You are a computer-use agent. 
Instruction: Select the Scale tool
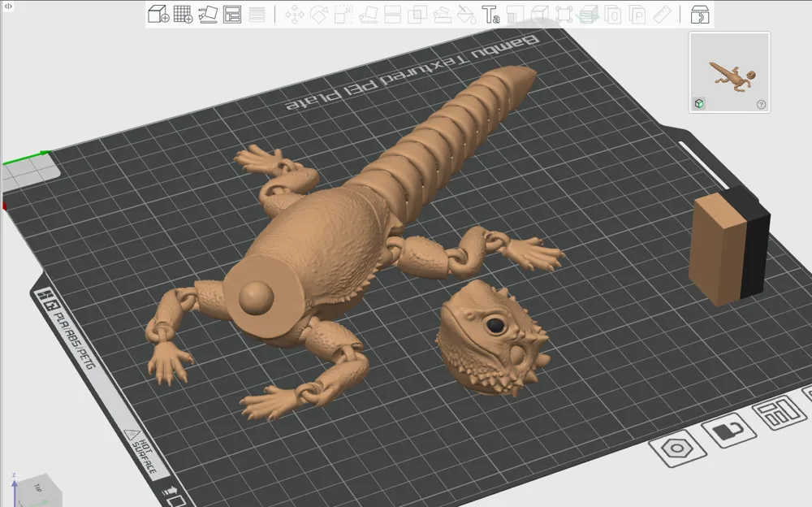point(343,15)
